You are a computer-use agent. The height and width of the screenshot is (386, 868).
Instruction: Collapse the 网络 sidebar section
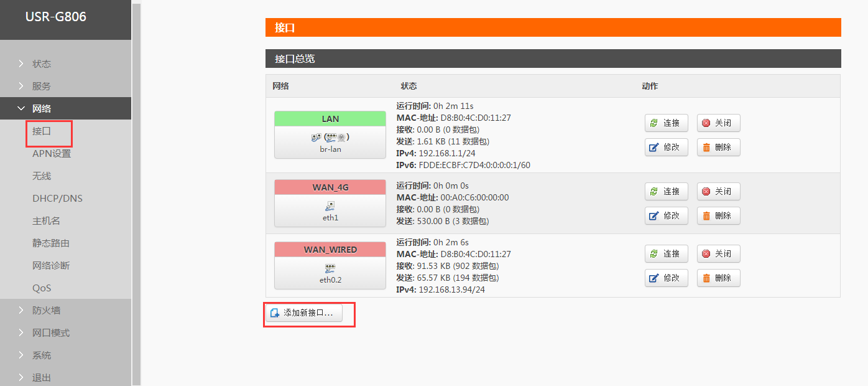(x=42, y=108)
